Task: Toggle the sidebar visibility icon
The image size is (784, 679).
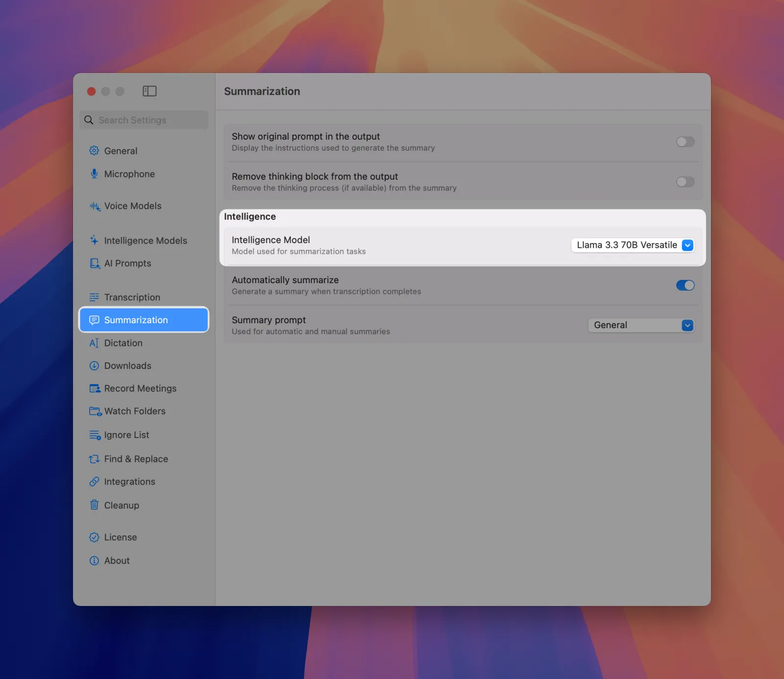Action: 149,91
